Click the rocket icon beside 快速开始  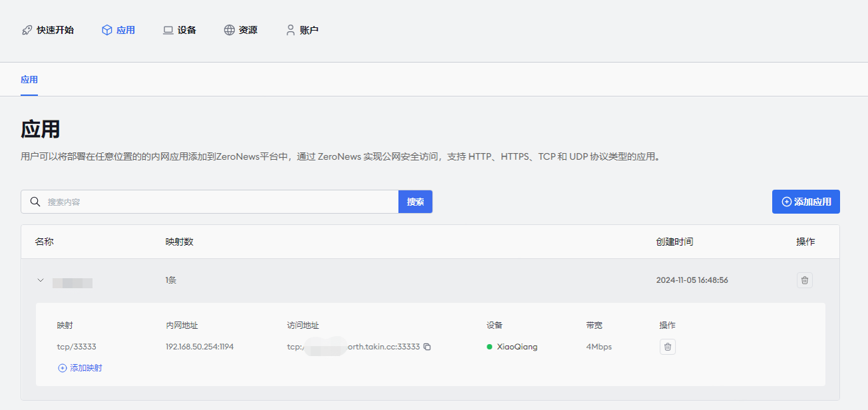pos(27,30)
